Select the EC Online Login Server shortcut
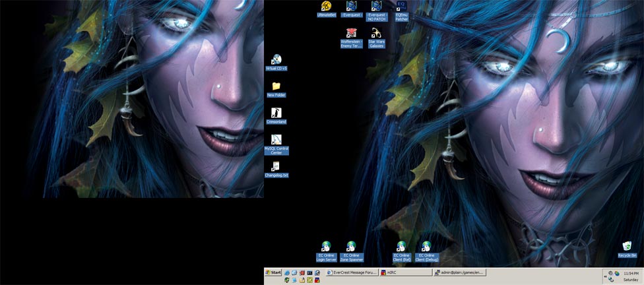This screenshot has height=285, width=644. 327,251
